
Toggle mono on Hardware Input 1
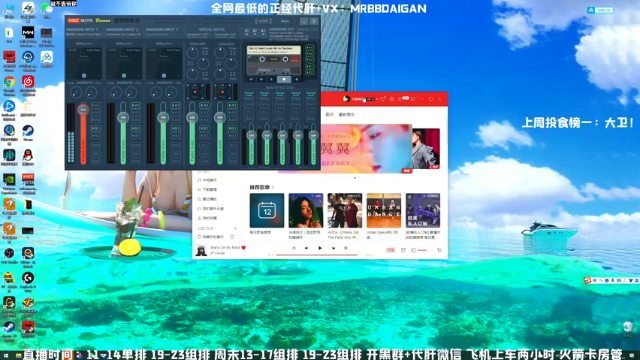tap(96, 145)
